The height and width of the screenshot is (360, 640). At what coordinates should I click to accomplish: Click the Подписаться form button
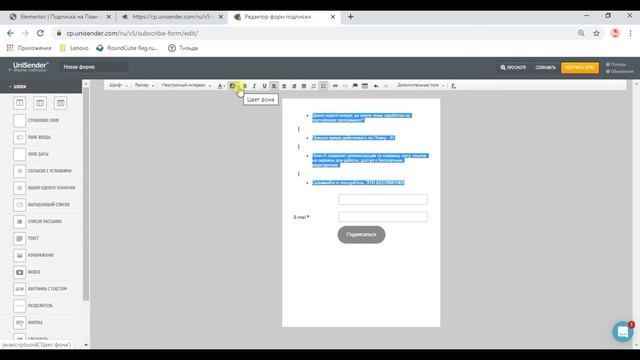[x=361, y=235]
